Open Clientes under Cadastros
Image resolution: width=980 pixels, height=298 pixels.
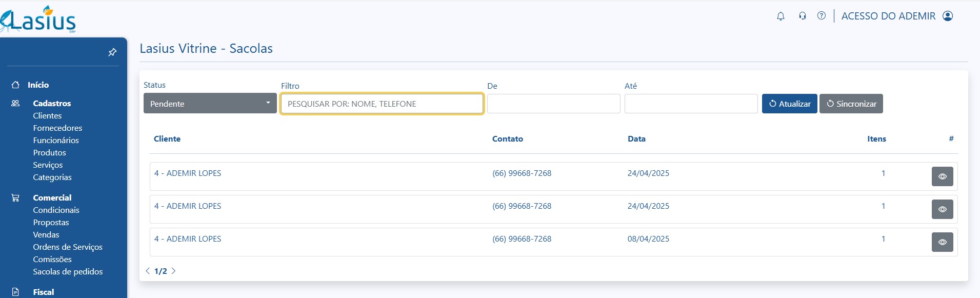pyautogui.click(x=47, y=116)
